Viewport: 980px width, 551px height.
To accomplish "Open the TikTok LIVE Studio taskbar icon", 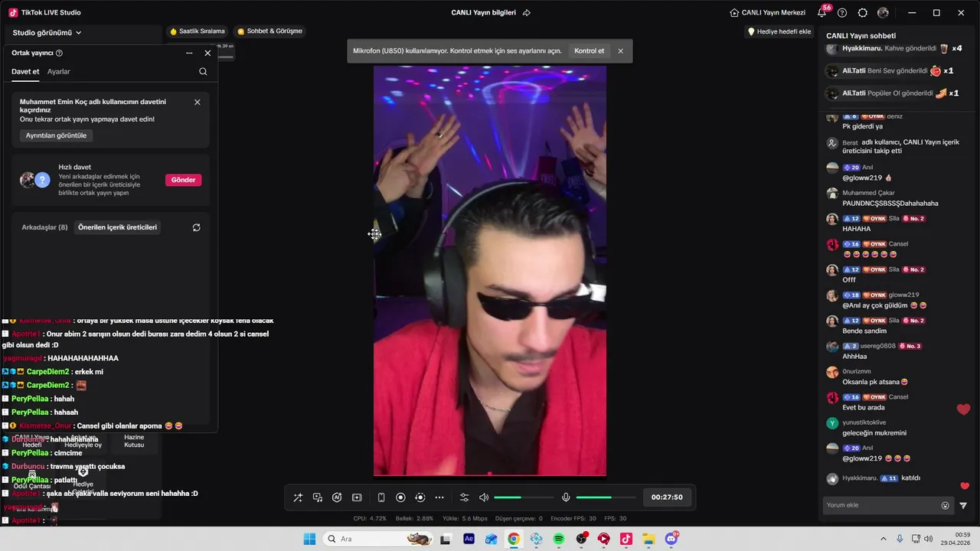I will (626, 539).
